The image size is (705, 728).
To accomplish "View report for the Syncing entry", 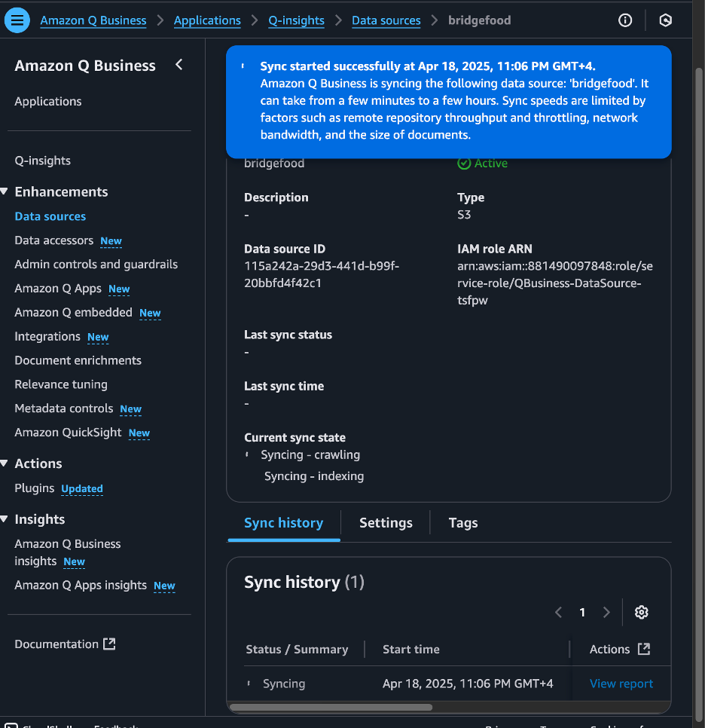I will point(621,684).
